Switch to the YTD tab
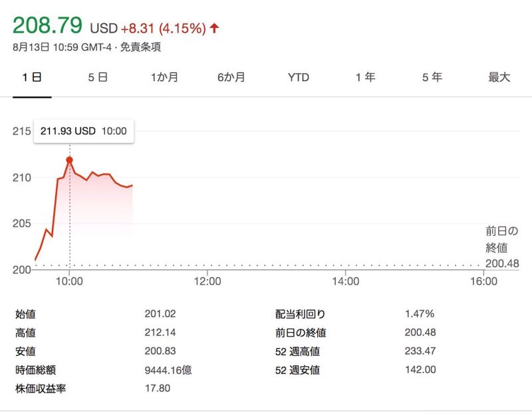This screenshot has width=532, height=412. pos(299,78)
